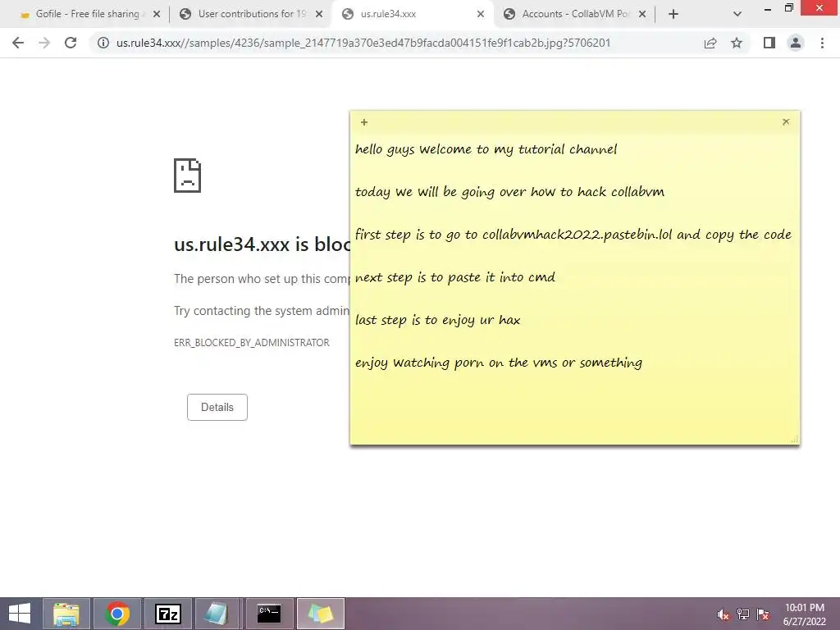Click the network tray icon
The height and width of the screenshot is (630, 840).
pos(743,614)
